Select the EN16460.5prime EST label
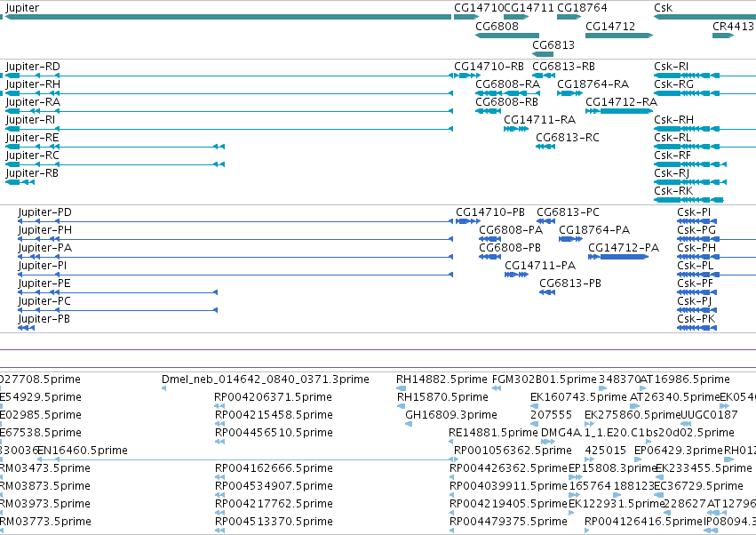 [x=83, y=451]
